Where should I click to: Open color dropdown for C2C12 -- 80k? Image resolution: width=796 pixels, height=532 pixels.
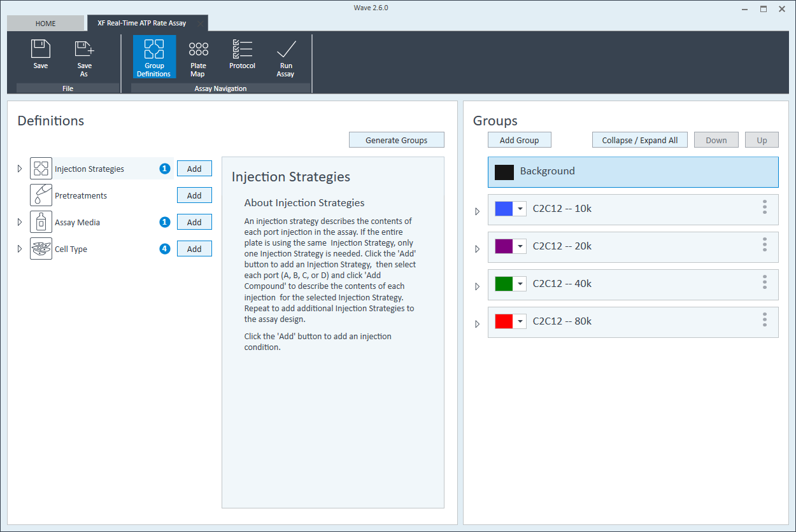point(520,321)
